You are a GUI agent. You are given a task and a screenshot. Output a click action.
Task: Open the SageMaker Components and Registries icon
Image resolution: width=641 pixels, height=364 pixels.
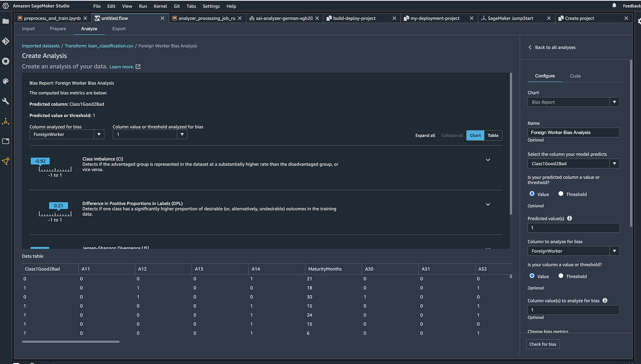click(x=6, y=121)
